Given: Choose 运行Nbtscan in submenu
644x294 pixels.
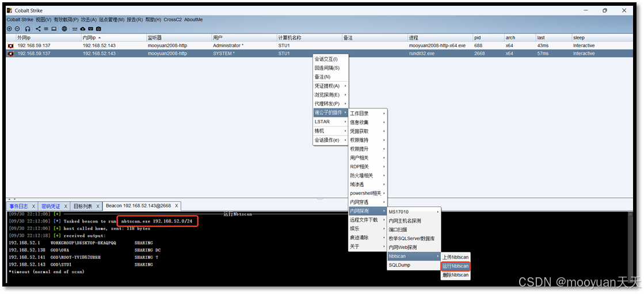Looking at the screenshot, I should 455,266.
